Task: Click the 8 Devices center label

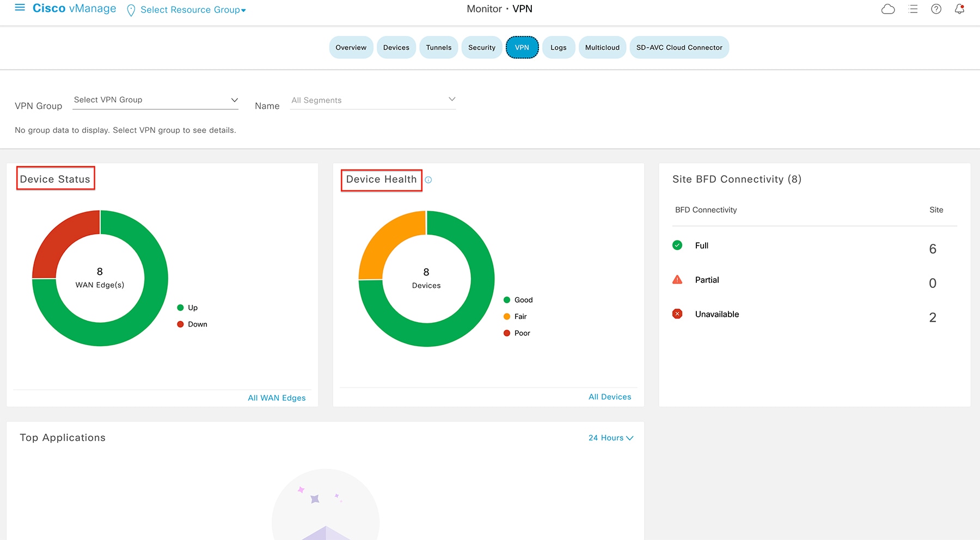Action: 426,278
